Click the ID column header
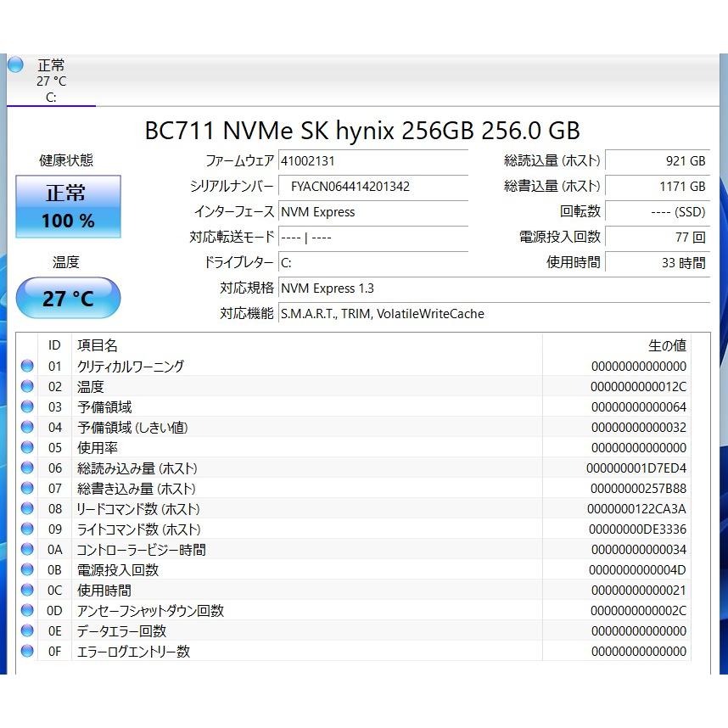 coord(54,345)
